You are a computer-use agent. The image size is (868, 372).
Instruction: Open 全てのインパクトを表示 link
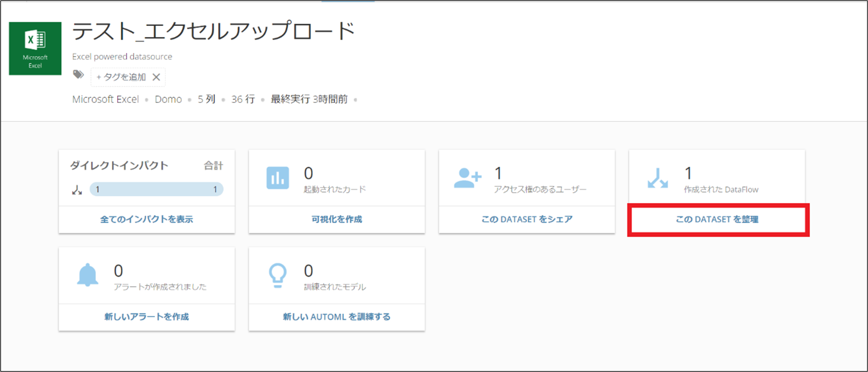(146, 219)
